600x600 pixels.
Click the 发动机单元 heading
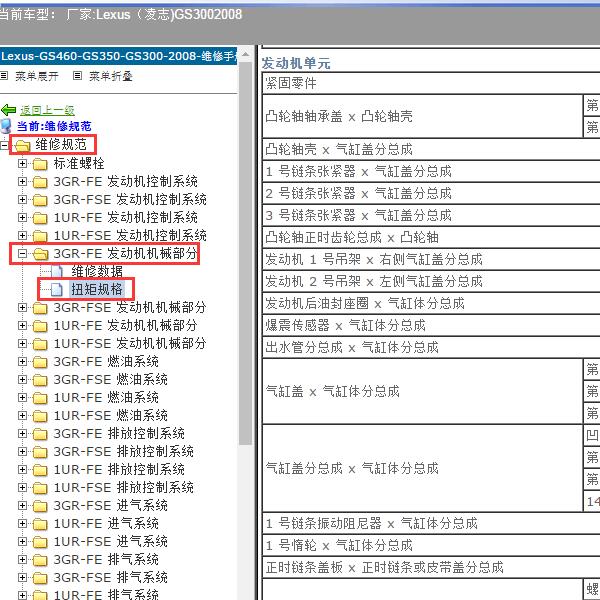pos(296,64)
